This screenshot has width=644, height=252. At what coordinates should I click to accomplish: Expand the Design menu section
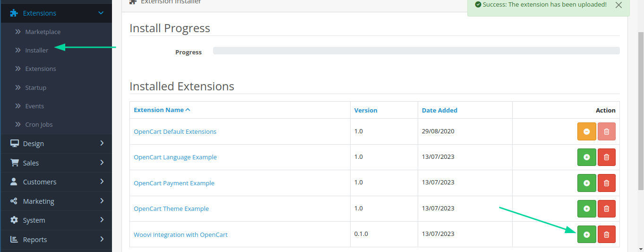56,143
